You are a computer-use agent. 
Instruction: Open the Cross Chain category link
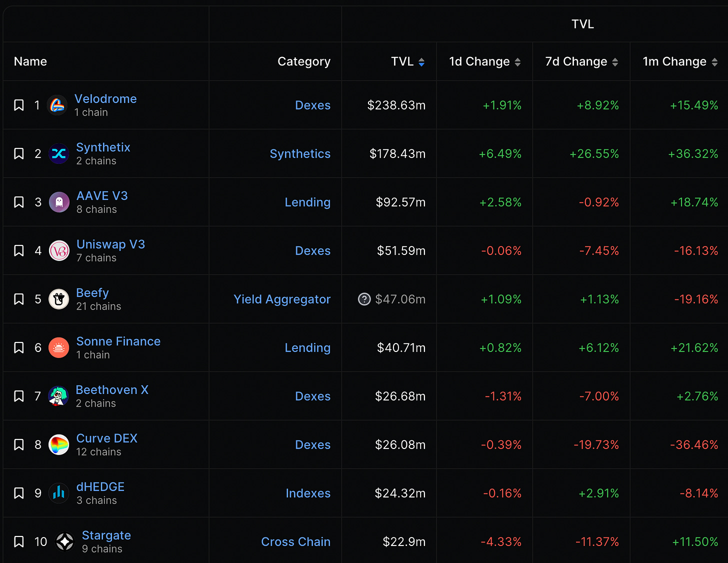[x=295, y=541]
